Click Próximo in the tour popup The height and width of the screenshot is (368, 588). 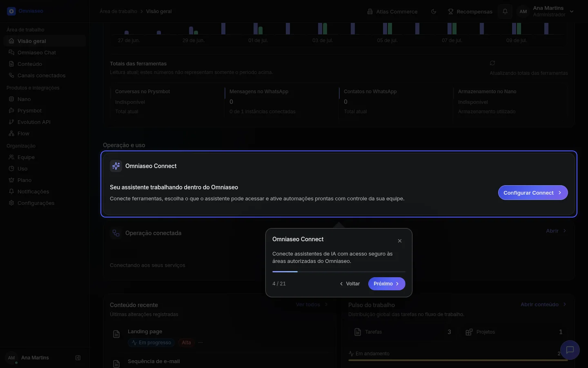point(387,284)
